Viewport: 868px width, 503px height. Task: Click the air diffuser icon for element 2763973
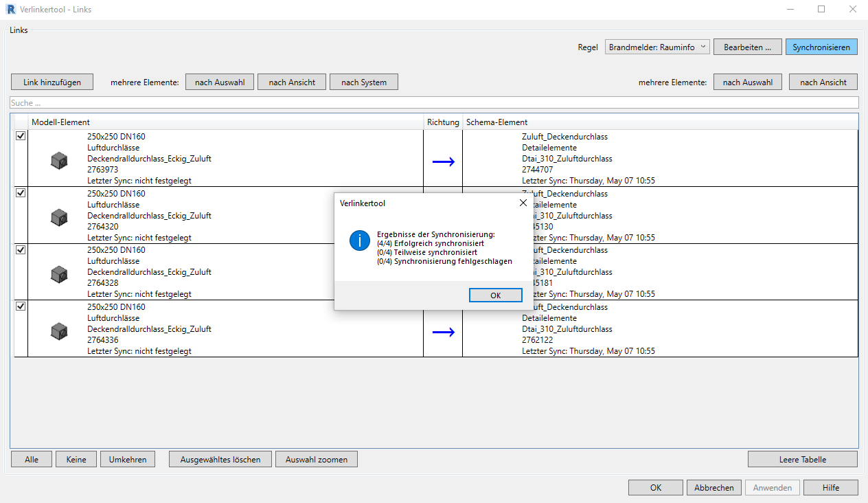[59, 161]
